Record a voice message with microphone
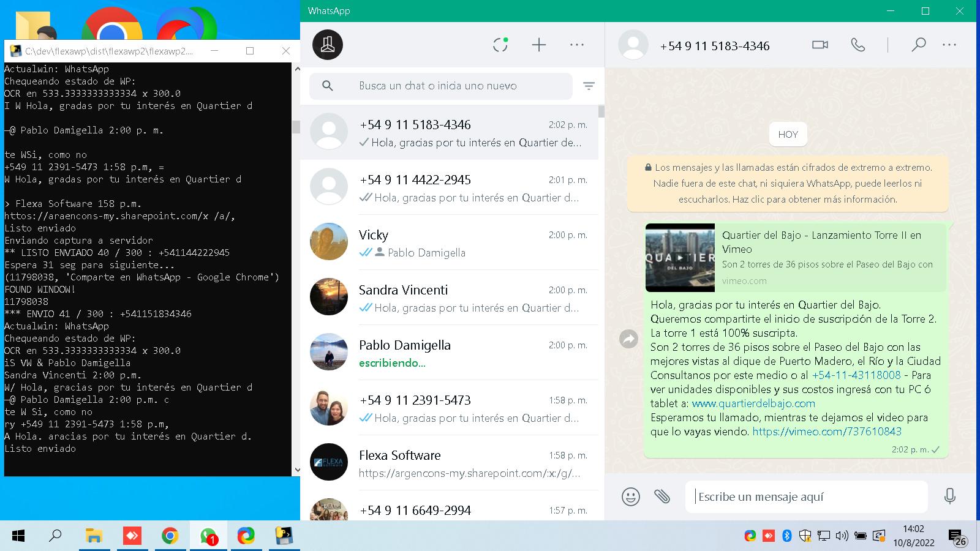The image size is (980, 551). click(950, 497)
